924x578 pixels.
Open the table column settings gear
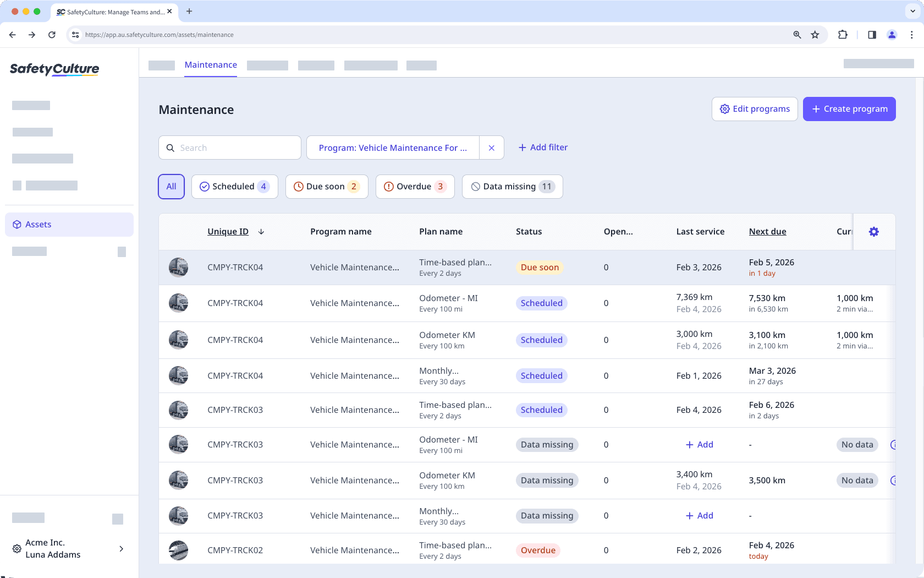click(x=873, y=231)
